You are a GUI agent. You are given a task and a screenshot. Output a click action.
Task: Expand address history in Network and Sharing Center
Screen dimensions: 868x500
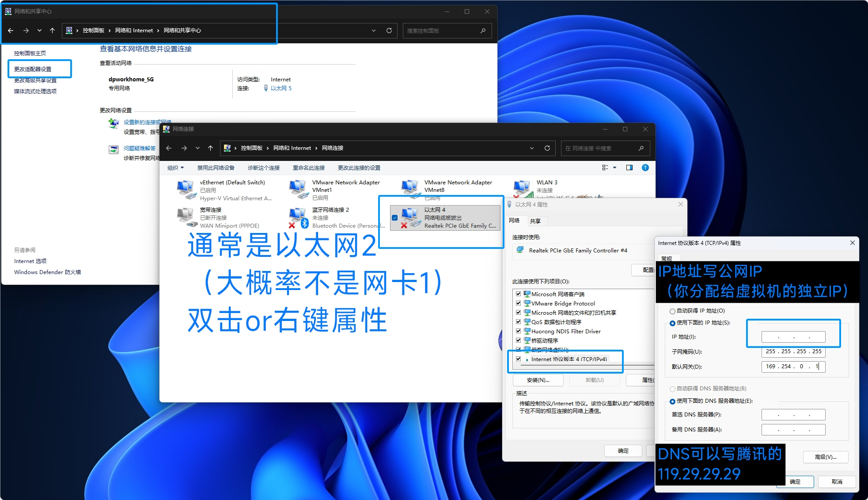[x=374, y=31]
